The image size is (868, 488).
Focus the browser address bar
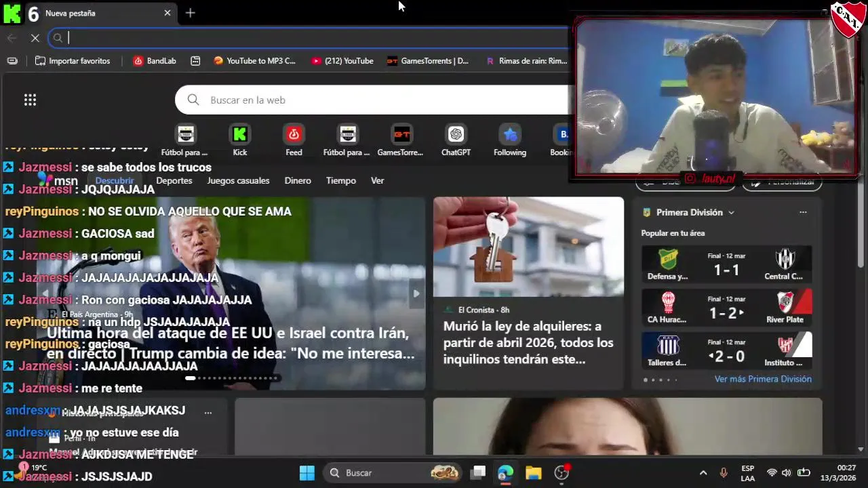[309, 38]
